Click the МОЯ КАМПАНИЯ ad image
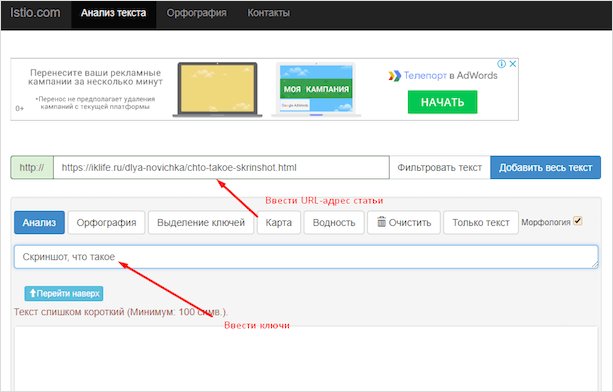 [x=316, y=89]
